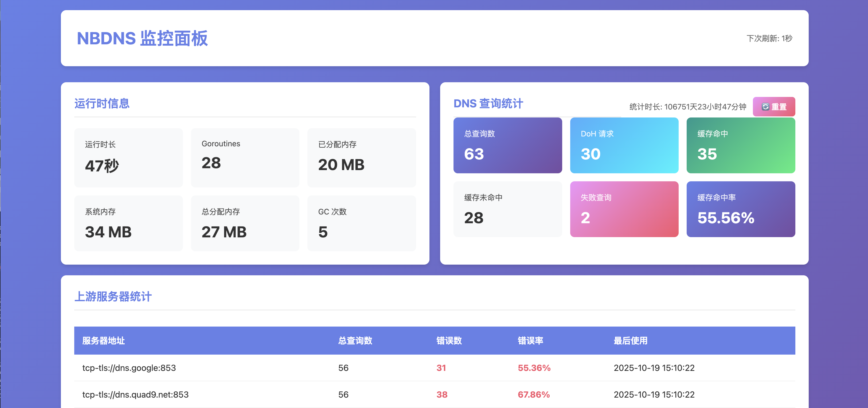Image resolution: width=868 pixels, height=408 pixels.
Task: Click the GC 次数 metric card
Action: (x=361, y=223)
